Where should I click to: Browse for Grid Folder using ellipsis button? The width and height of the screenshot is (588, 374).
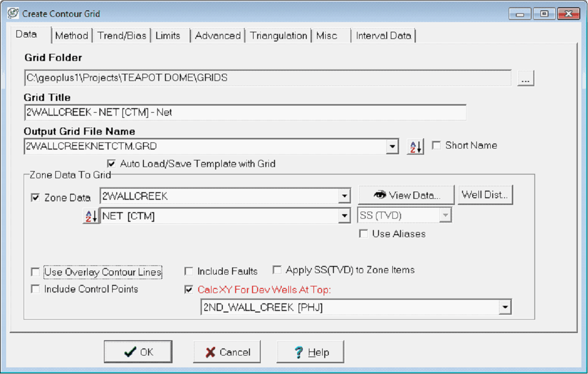pos(526,79)
